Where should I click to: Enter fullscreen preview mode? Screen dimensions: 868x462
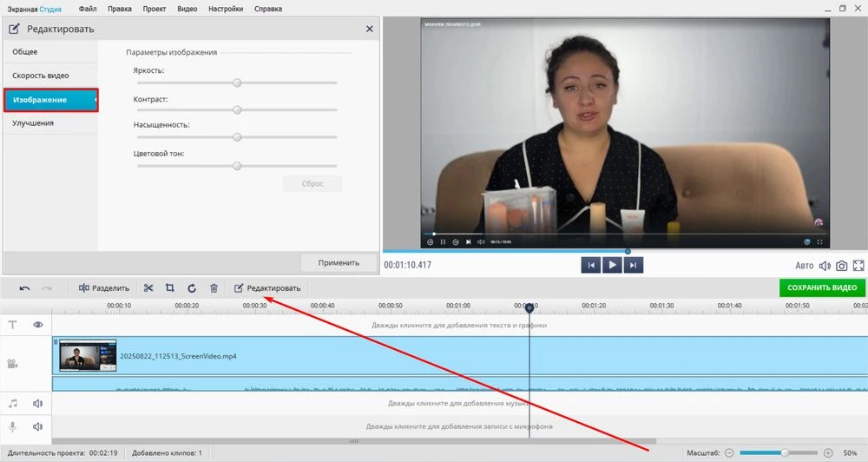(x=858, y=265)
